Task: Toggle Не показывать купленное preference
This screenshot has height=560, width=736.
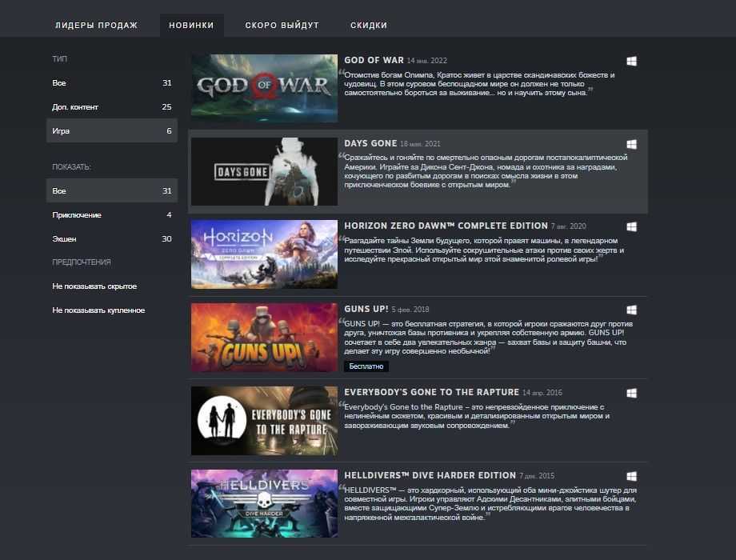Action: pyautogui.click(x=98, y=310)
